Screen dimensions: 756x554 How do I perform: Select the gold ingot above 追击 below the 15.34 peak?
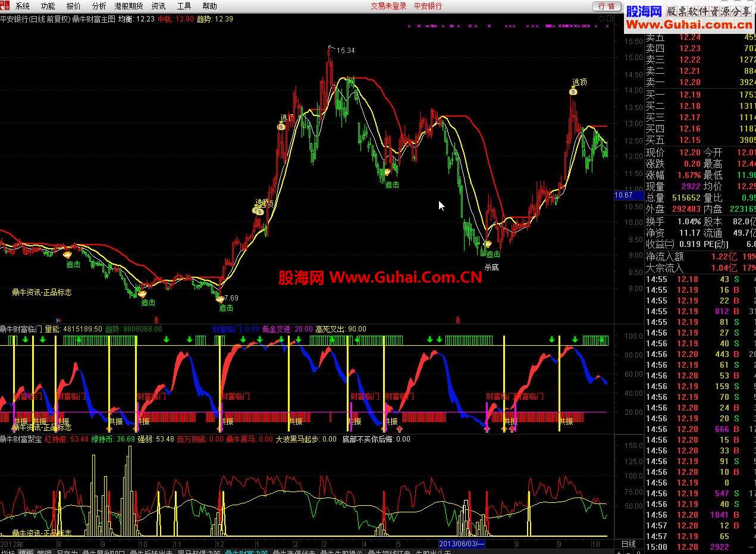(x=387, y=172)
